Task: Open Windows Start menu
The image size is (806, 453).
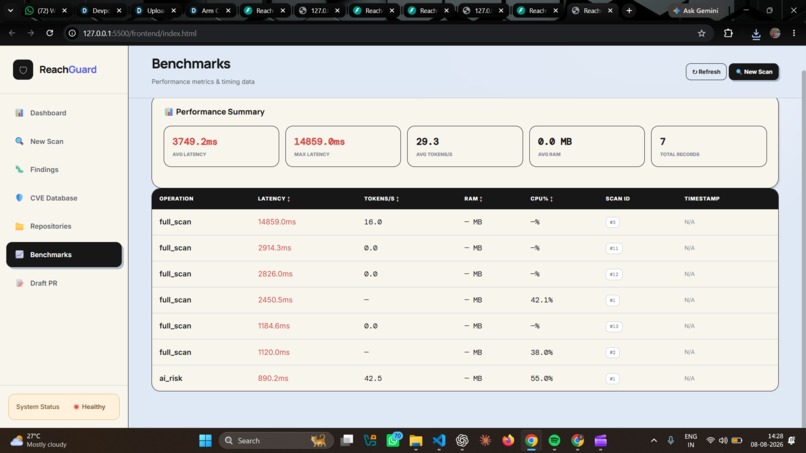Action: pyautogui.click(x=205, y=441)
